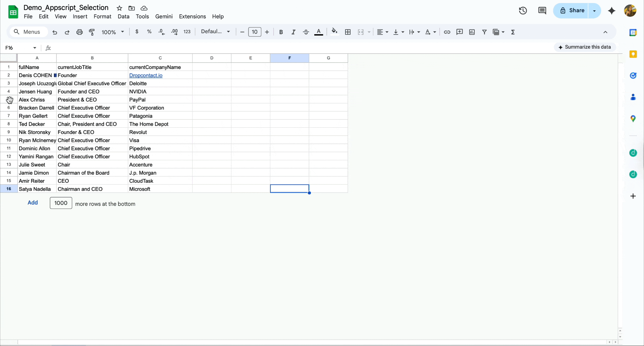This screenshot has width=644, height=346.
Task: Create a filter
Action: coord(484,32)
